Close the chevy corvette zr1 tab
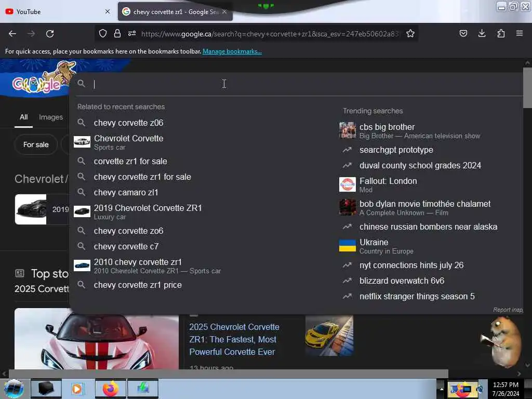Image resolution: width=532 pixels, height=399 pixels. [224, 11]
